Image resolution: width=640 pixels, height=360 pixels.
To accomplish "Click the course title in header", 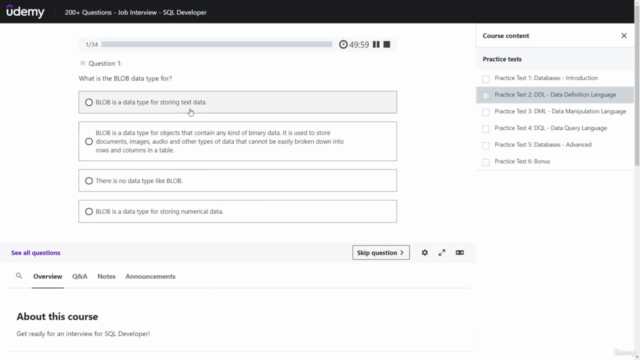I will click(x=136, y=12).
